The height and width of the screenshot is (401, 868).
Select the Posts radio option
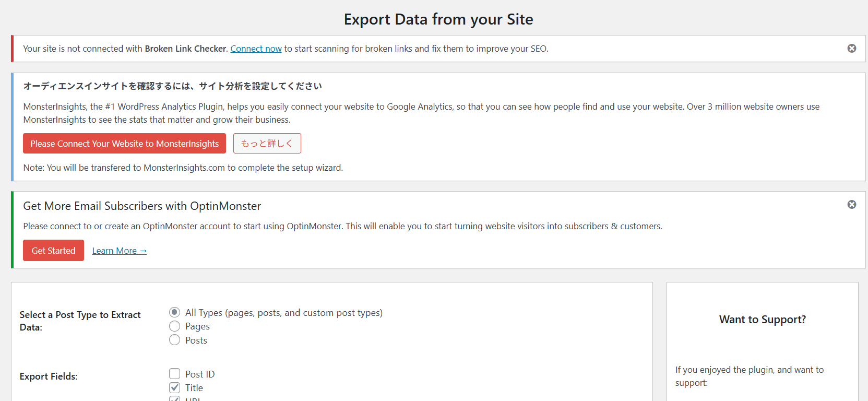pyautogui.click(x=175, y=340)
